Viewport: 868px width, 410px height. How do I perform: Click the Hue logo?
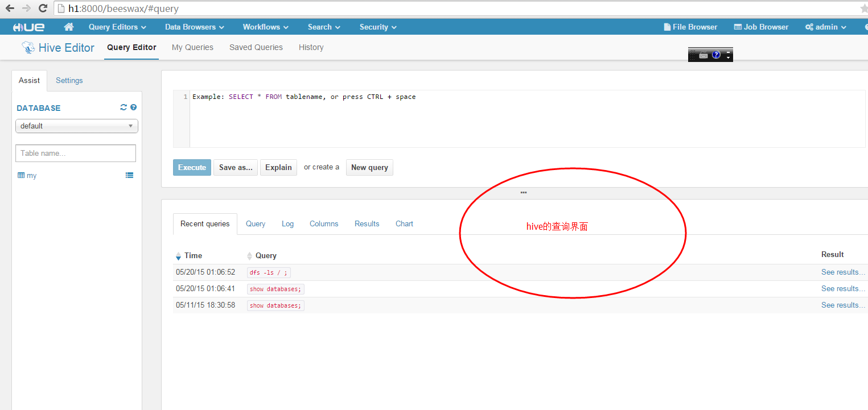click(28, 27)
